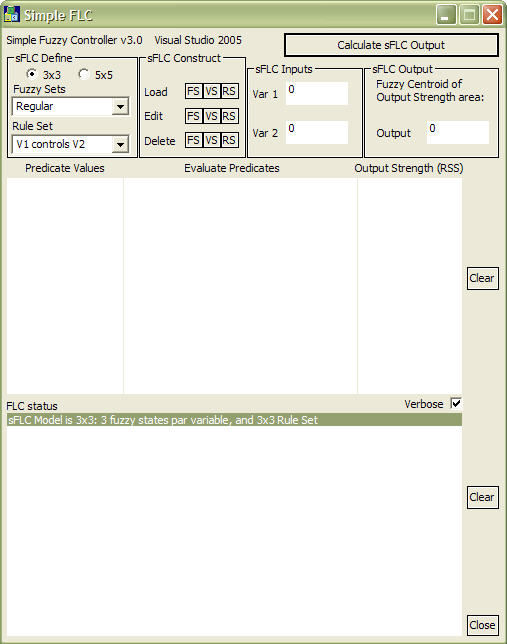Image resolution: width=507 pixels, height=644 pixels.
Task: Toggle the Verbose checkbox
Action: tap(456, 403)
